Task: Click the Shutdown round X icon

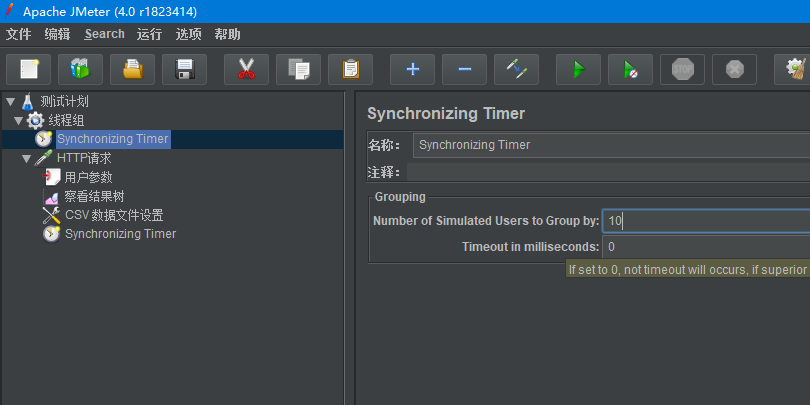Action: tap(735, 69)
